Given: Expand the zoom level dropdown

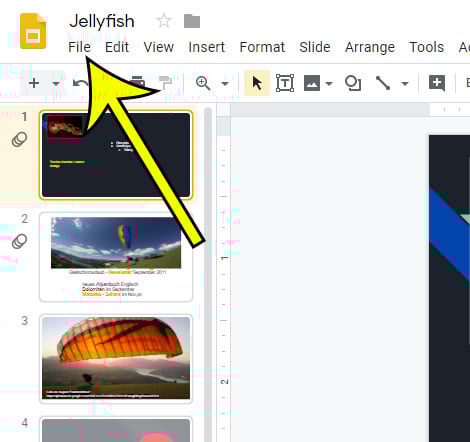Looking at the screenshot, I should 225,83.
